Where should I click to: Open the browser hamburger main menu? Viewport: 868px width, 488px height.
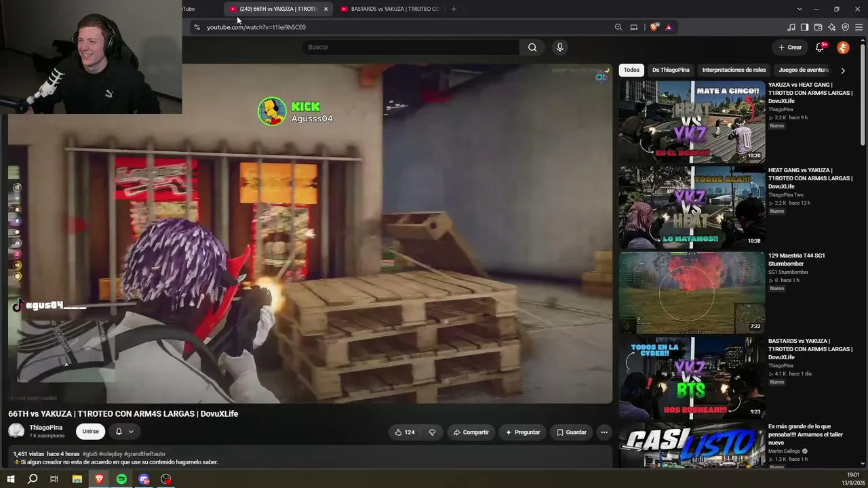coord(859,27)
